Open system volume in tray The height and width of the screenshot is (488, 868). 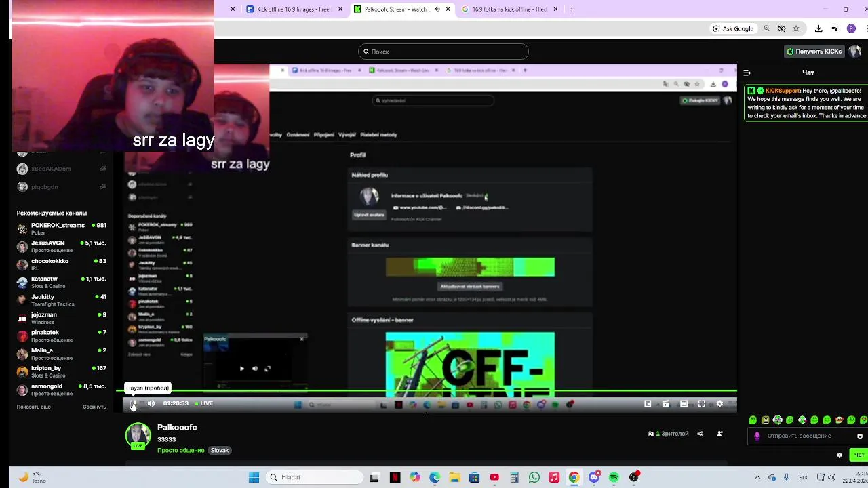(831, 477)
